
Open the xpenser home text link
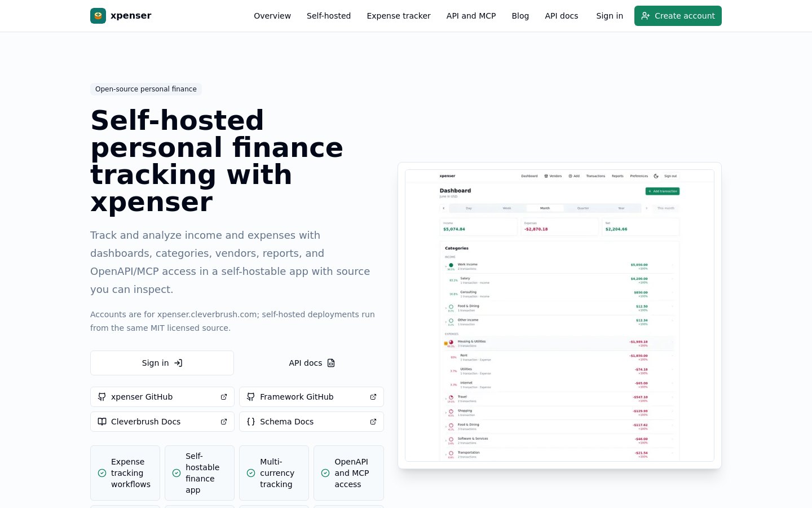pyautogui.click(x=131, y=16)
